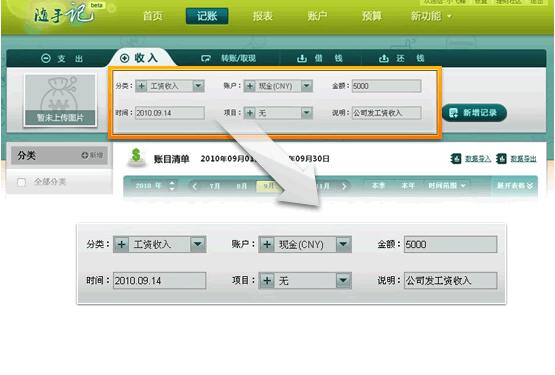Filter by 本年
The image size is (555, 375).
coord(408,186)
